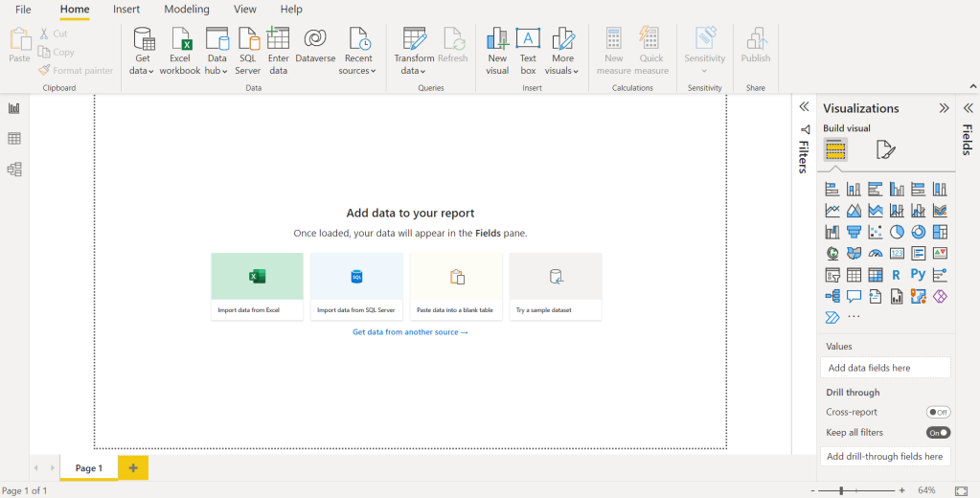The width and height of the screenshot is (980, 498).
Task: Select the Q&A speech bubble visual
Action: click(x=854, y=296)
